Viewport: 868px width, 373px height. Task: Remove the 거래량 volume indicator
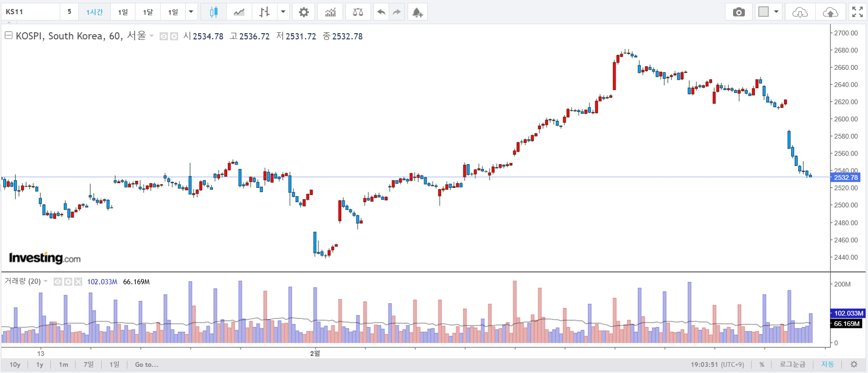click(x=78, y=282)
